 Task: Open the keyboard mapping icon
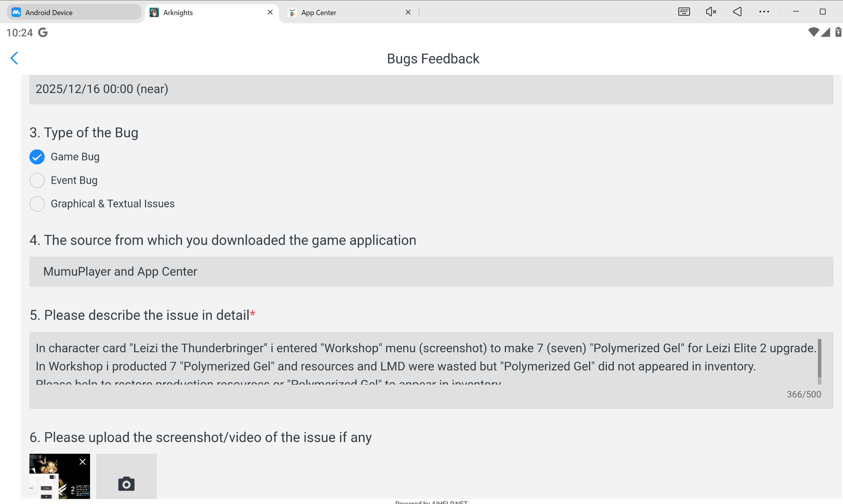coord(684,12)
